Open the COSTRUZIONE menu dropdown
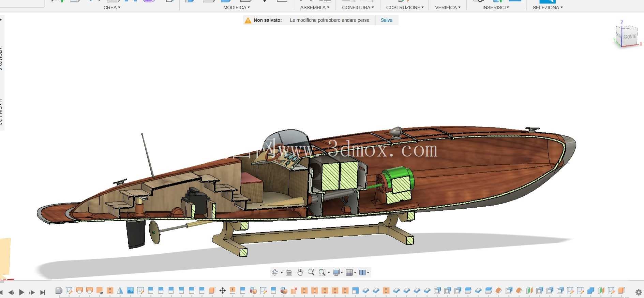 tap(405, 8)
